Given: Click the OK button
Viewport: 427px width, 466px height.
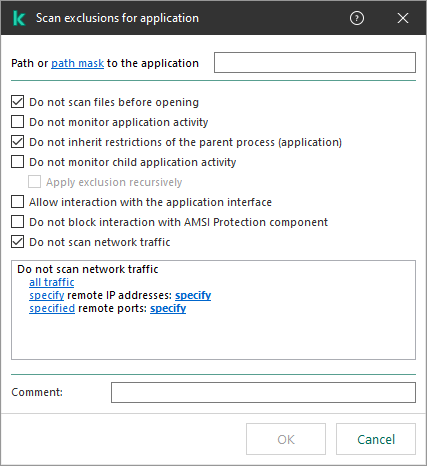Looking at the screenshot, I should coord(286,439).
